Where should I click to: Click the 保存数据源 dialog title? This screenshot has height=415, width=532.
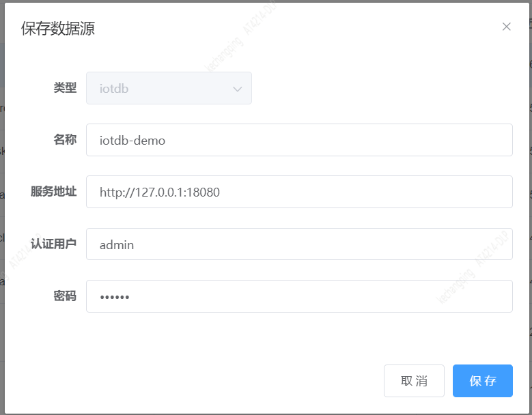57,28
